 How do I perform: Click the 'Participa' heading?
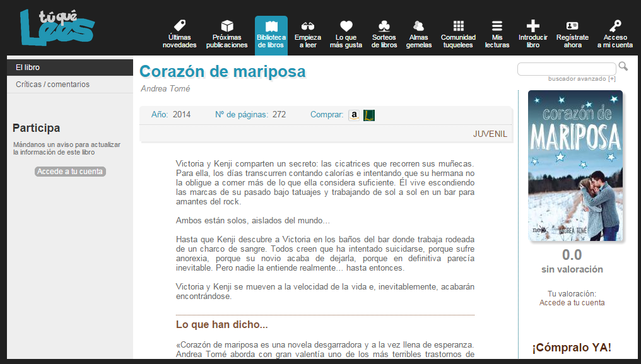[x=37, y=128]
